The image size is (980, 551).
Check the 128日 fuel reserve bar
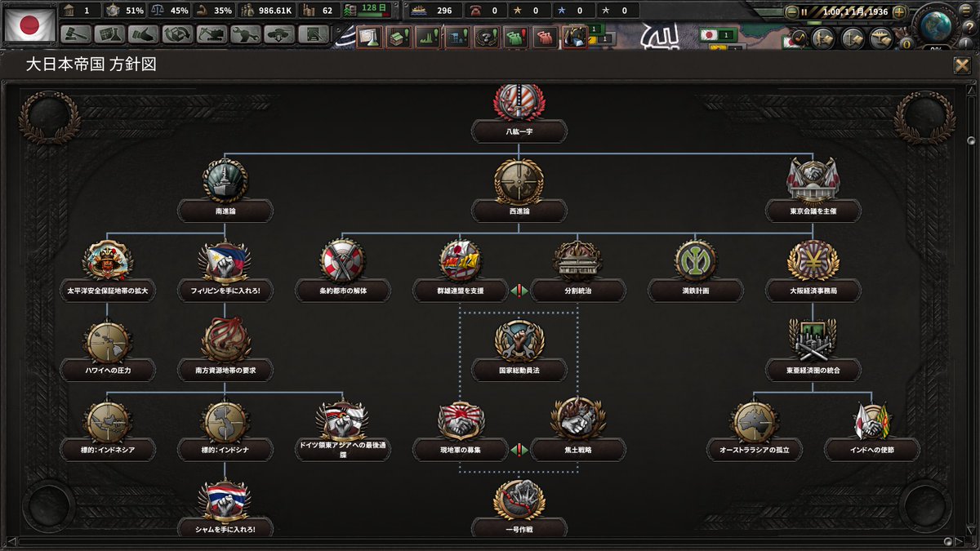point(367,11)
